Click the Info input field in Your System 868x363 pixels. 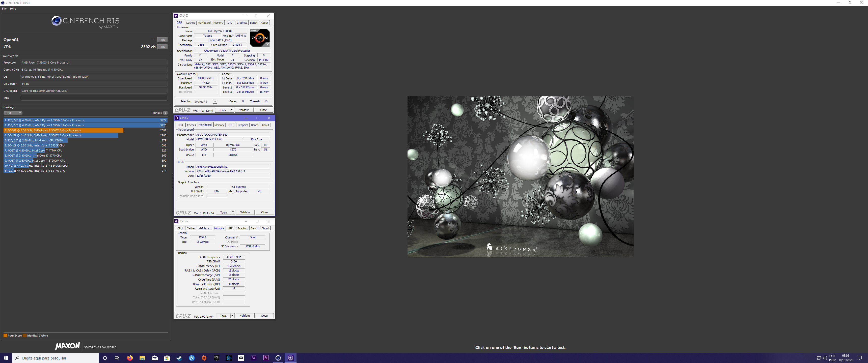coord(94,98)
